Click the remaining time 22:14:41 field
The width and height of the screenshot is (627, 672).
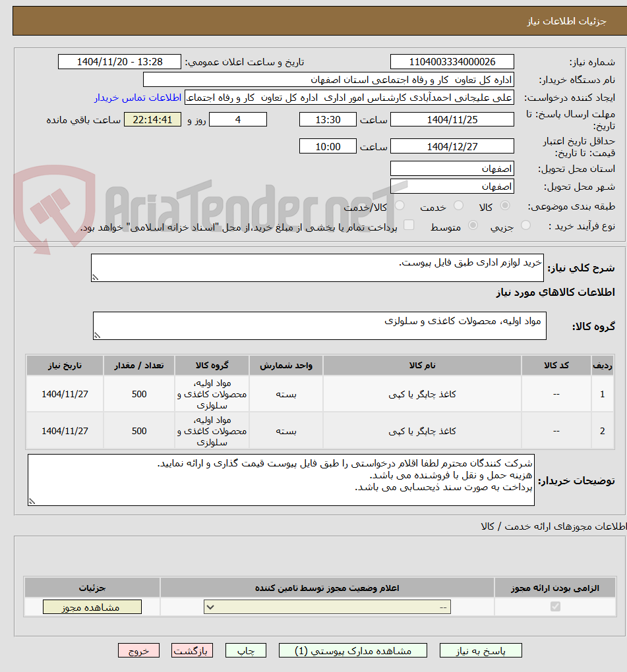[152, 119]
